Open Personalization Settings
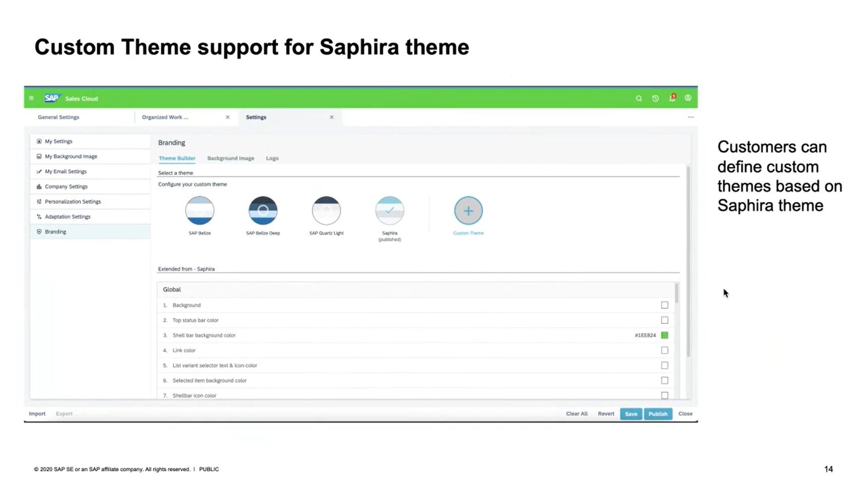Screen dimensions: 868x485 tap(90, 201)
